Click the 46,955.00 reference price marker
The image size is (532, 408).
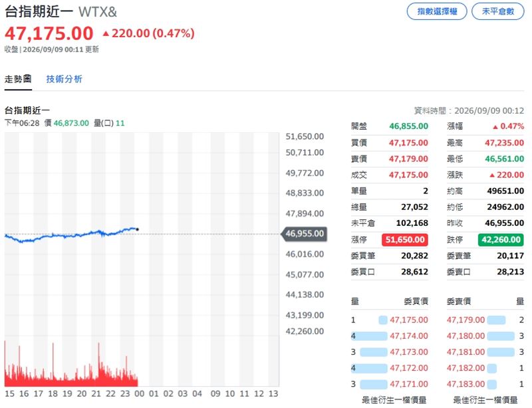(304, 234)
